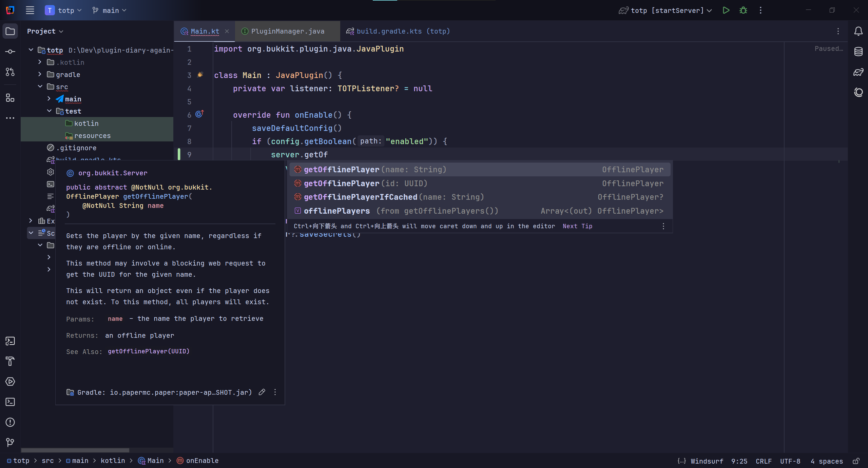Click the green Run button
Viewport: 868px width, 468px height.
[726, 11]
